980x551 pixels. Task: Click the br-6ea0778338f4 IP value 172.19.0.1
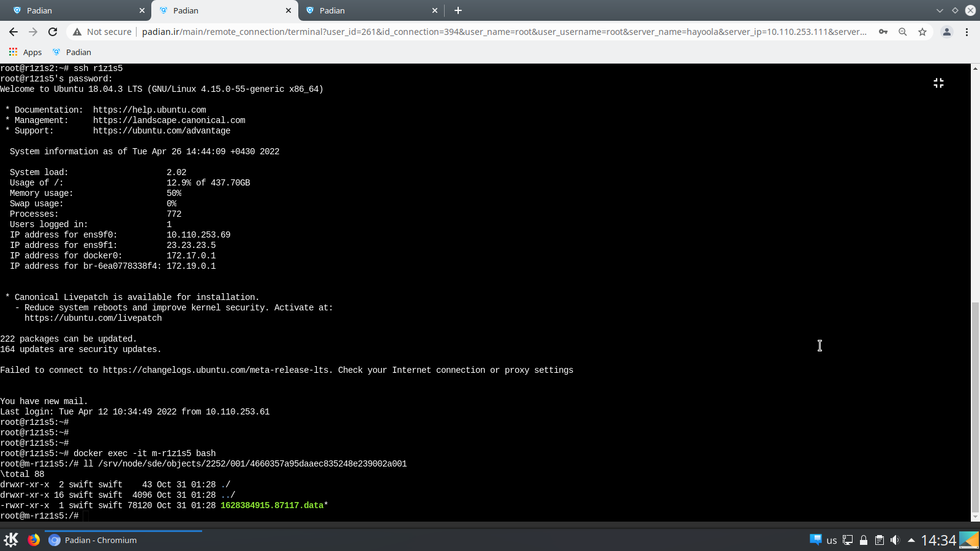(x=191, y=266)
